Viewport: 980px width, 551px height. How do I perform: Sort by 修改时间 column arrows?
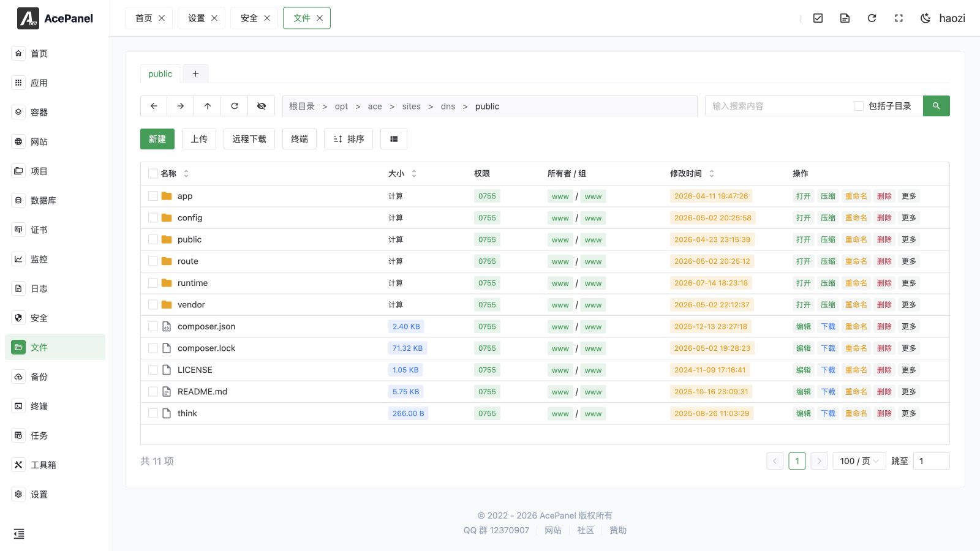point(712,174)
